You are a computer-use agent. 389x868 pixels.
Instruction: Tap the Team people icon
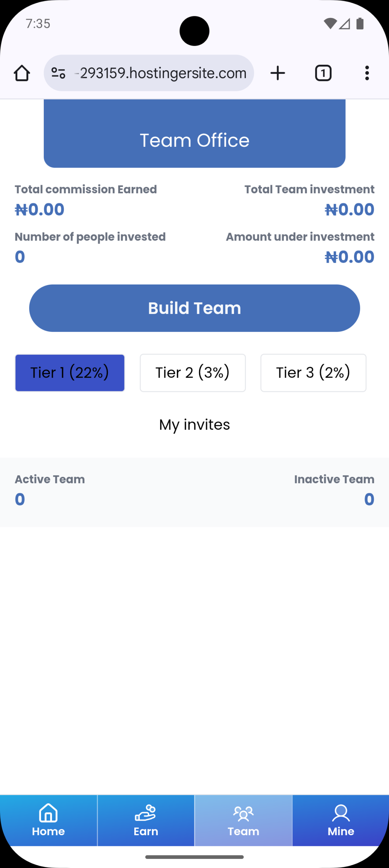coord(243,814)
